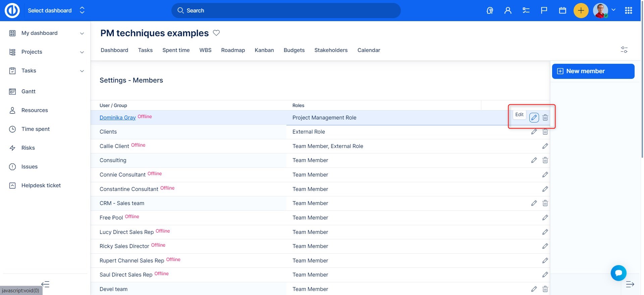644x295 pixels.
Task: Open the flag icon in top bar
Action: pyautogui.click(x=544, y=10)
